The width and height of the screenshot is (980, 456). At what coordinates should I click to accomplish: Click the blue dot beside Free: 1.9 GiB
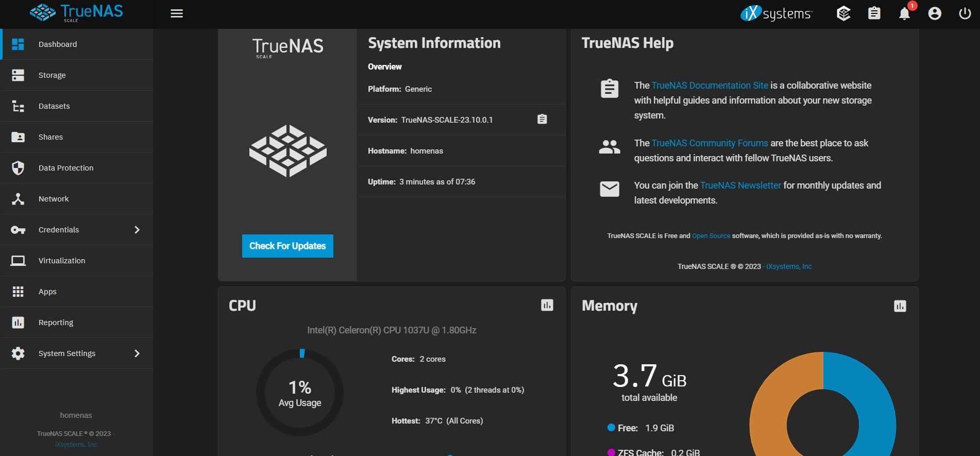(x=611, y=428)
